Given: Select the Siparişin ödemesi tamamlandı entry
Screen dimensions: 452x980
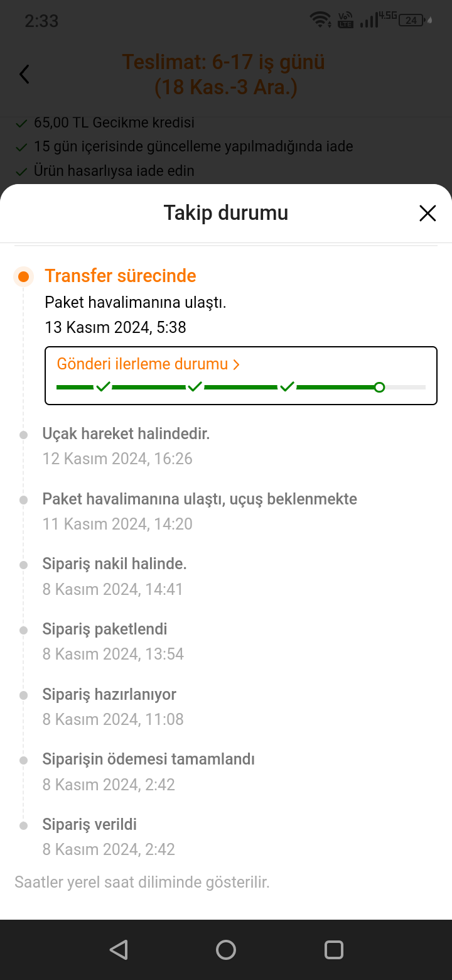Looking at the screenshot, I should coord(148,759).
